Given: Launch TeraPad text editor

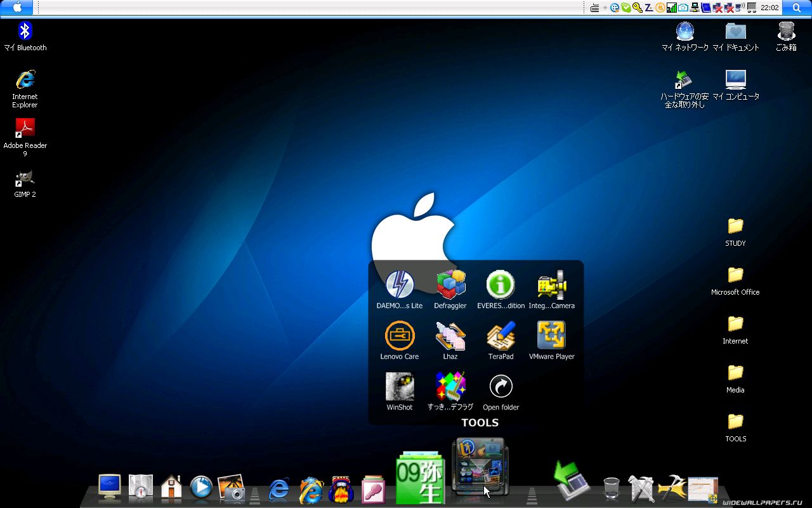Looking at the screenshot, I should (x=501, y=340).
